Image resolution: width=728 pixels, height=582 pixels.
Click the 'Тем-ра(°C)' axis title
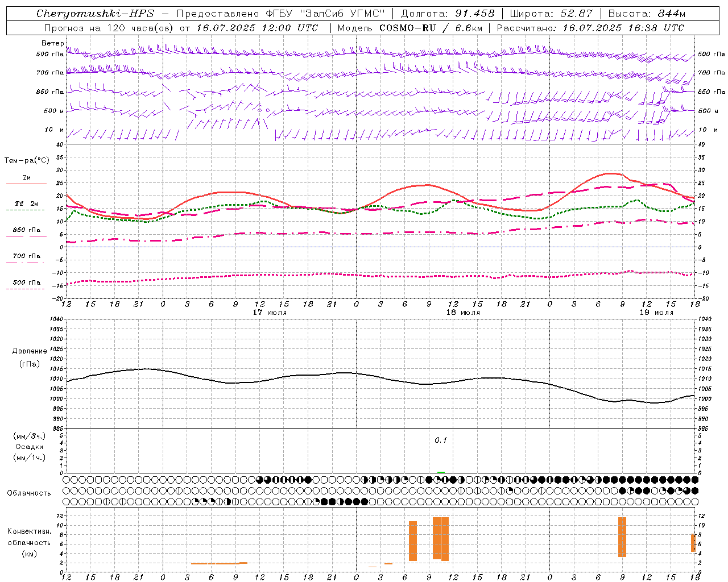[x=27, y=161]
